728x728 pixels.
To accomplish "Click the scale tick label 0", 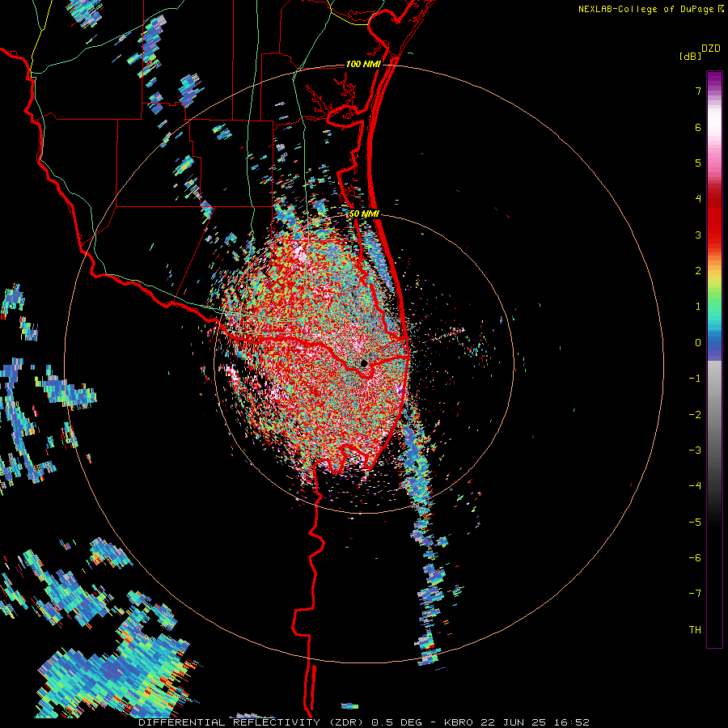I will pos(698,343).
